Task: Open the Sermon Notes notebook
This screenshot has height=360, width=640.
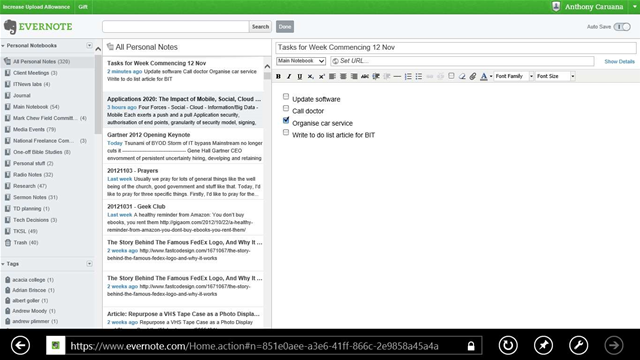Action: point(35,197)
